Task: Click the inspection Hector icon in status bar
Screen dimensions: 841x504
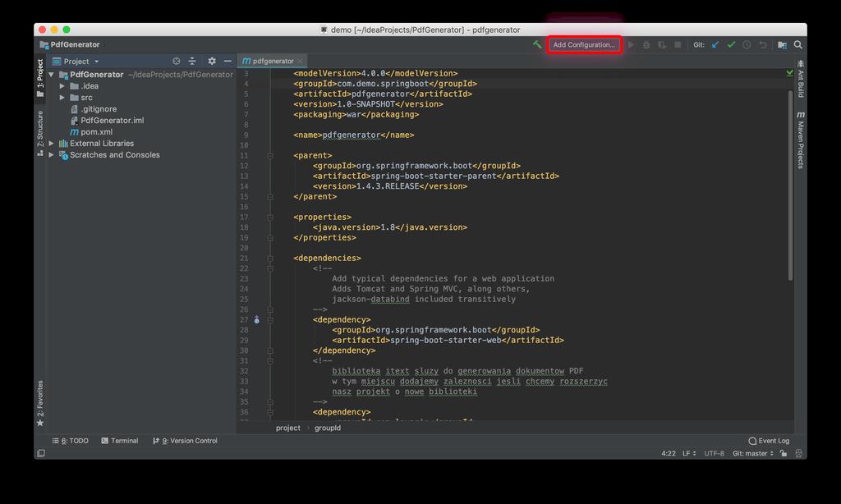Action: pos(798,454)
